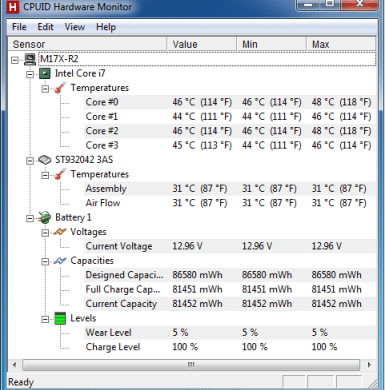The height and width of the screenshot is (390, 385).
Task: Click the M17X-R2 computer icon
Action: coord(30,59)
